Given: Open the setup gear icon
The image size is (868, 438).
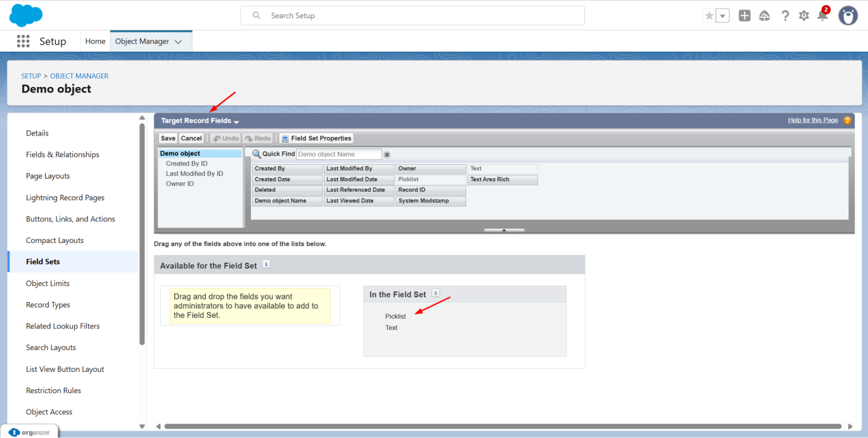Looking at the screenshot, I should tap(804, 16).
